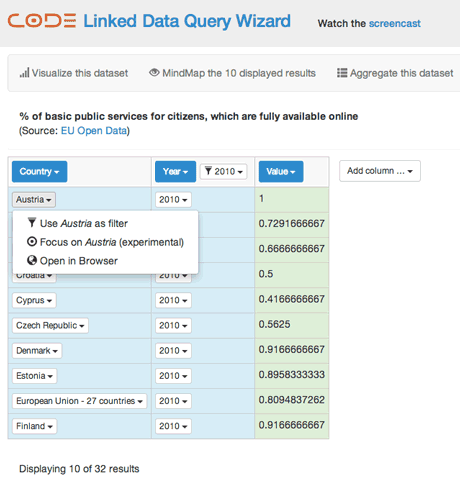Open the Value column dropdown
Viewport: 460px width, 477px height.
281,172
